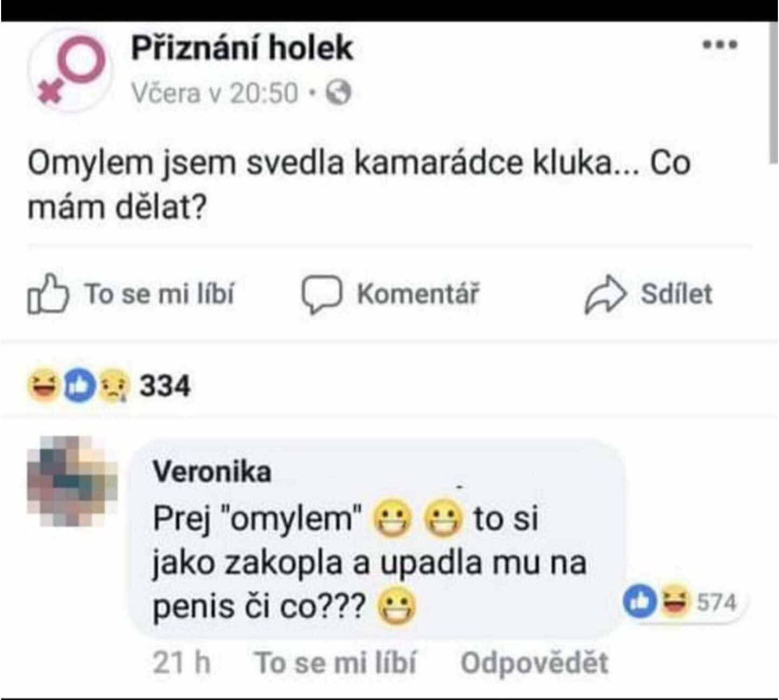
Task: Click the share arrow icon
Action: [x=605, y=294]
